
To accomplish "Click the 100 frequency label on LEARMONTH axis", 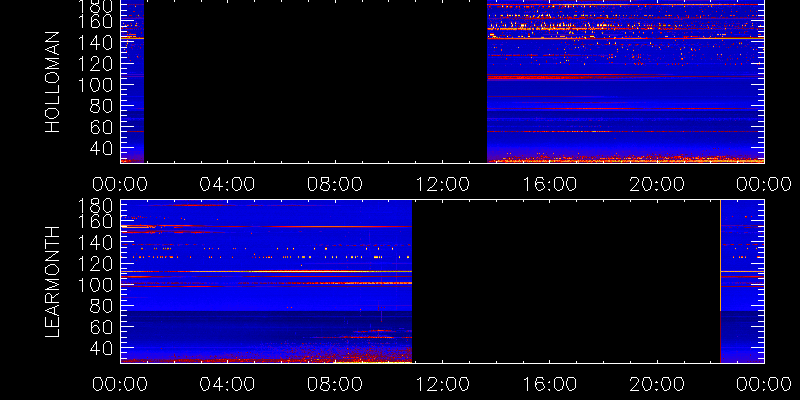I will pos(96,285).
